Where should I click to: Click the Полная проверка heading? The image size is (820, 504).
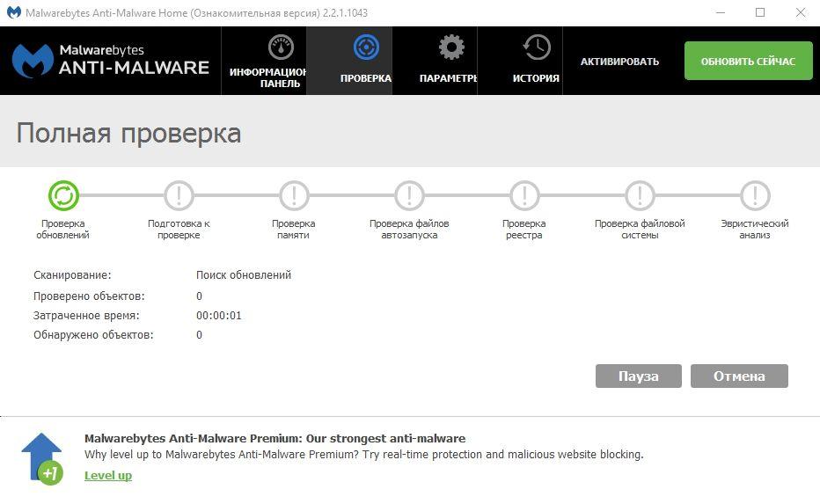[128, 133]
